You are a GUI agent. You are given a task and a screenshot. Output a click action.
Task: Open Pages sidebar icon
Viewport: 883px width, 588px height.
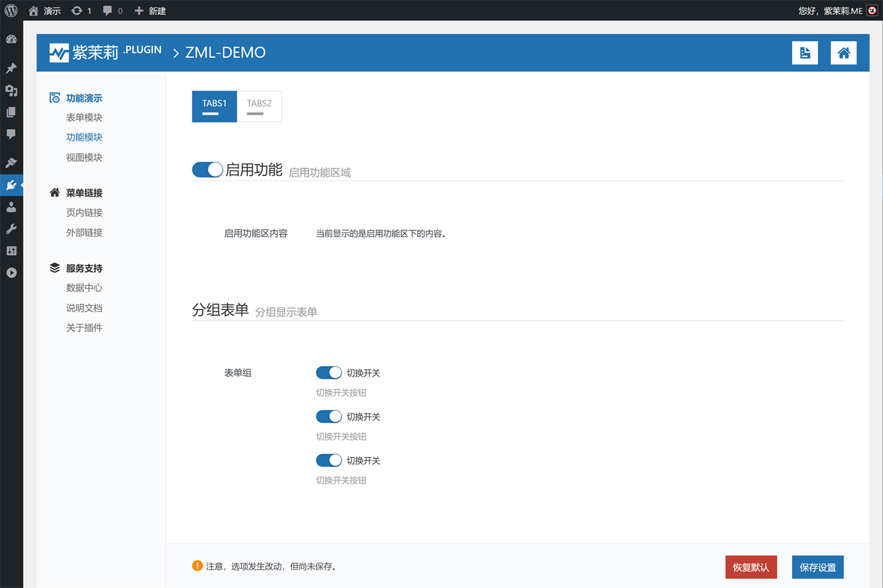pyautogui.click(x=11, y=112)
